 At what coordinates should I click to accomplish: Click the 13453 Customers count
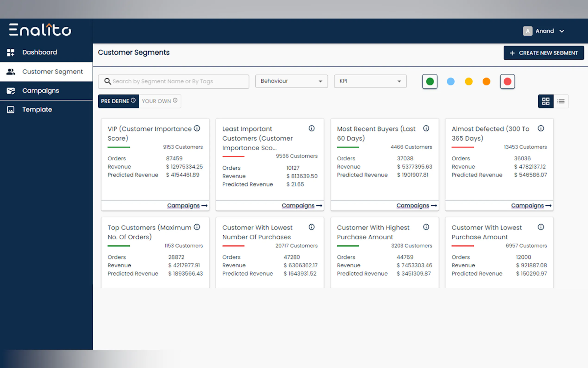tap(525, 147)
